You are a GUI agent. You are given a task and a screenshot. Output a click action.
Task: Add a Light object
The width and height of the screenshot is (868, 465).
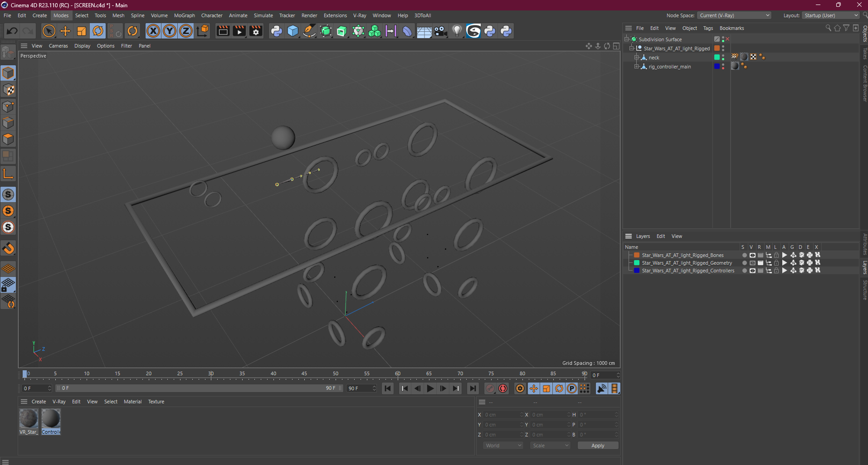coord(457,31)
